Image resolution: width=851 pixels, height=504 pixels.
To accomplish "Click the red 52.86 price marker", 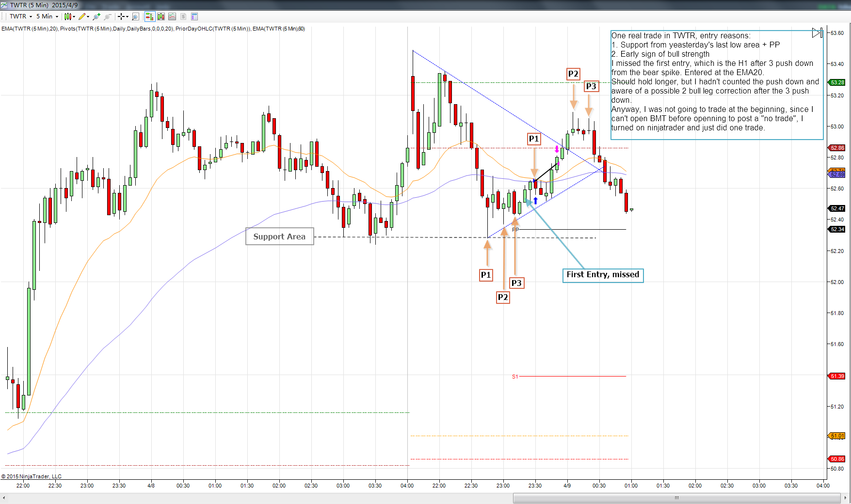I will [836, 148].
